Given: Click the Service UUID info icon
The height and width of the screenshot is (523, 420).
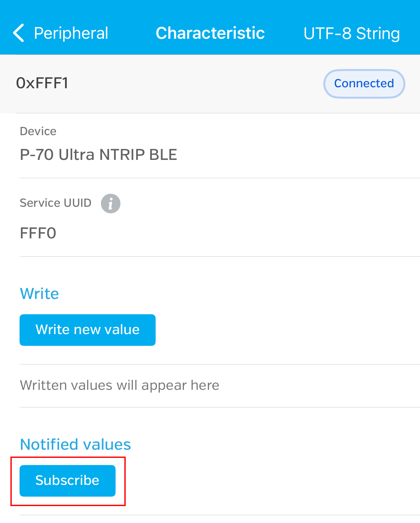Looking at the screenshot, I should click(110, 204).
